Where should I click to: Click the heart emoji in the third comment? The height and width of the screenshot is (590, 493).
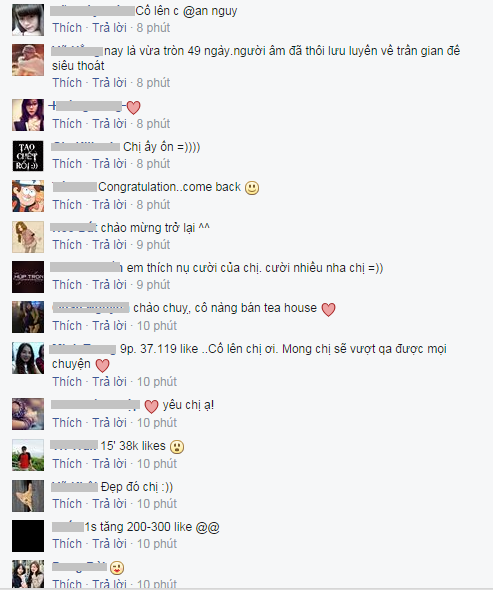(133, 108)
